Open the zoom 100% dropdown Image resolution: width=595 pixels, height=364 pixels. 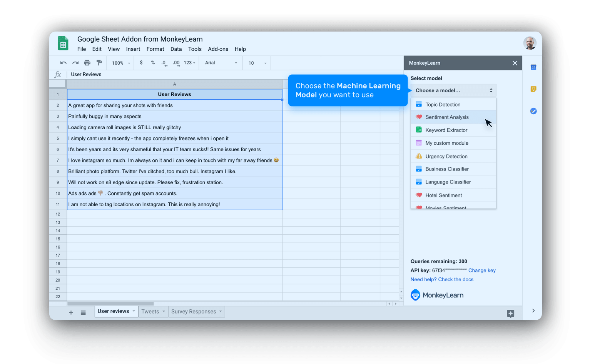(121, 63)
